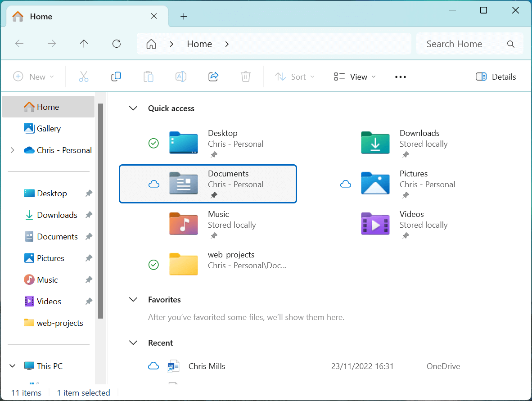Click the Copy icon in the toolbar
Screen dimensions: 532x401
[x=116, y=77]
